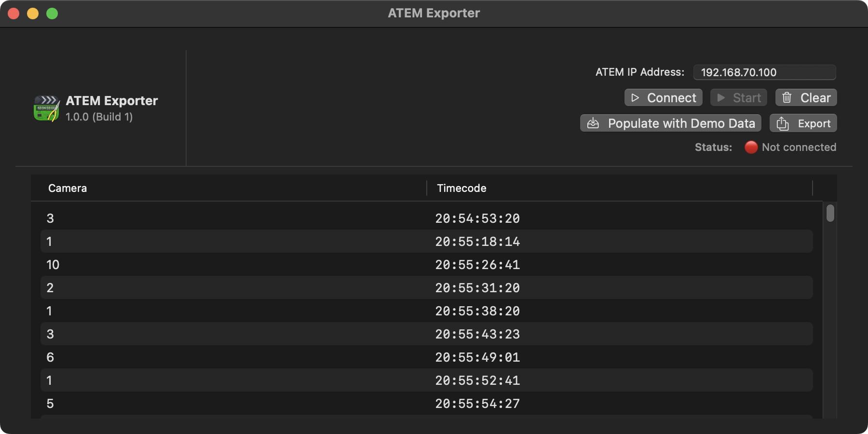Click the trash can icon on Clear
The height and width of the screenshot is (434, 868).
[787, 98]
